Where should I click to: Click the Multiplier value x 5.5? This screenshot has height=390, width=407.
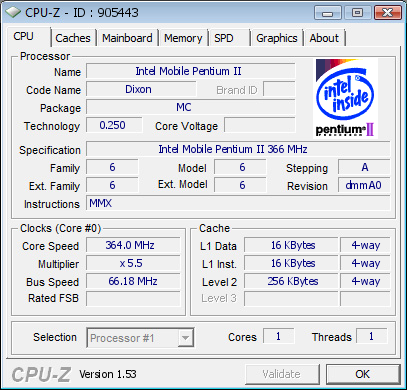133,263
